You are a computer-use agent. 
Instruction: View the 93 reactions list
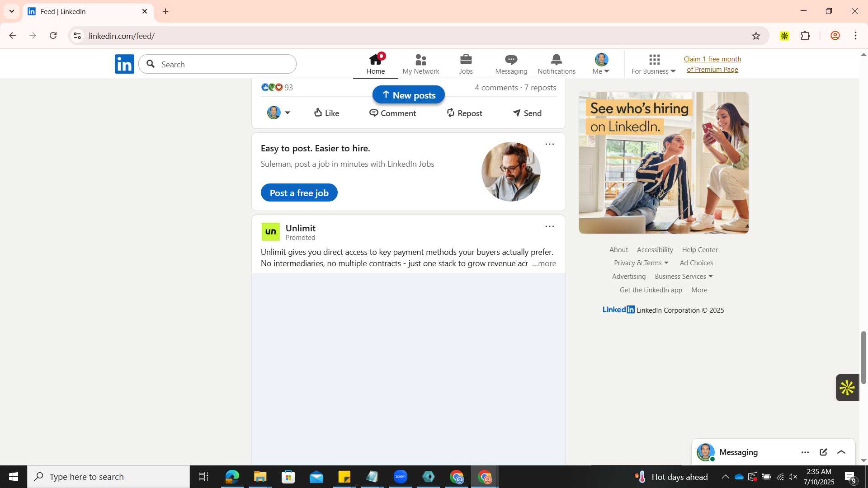pyautogui.click(x=277, y=88)
